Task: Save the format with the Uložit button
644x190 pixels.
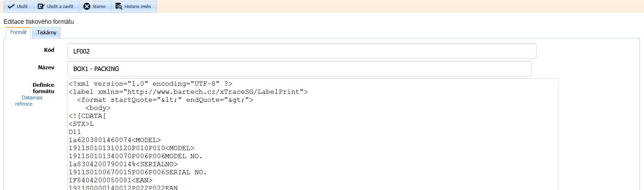Action: point(18,7)
